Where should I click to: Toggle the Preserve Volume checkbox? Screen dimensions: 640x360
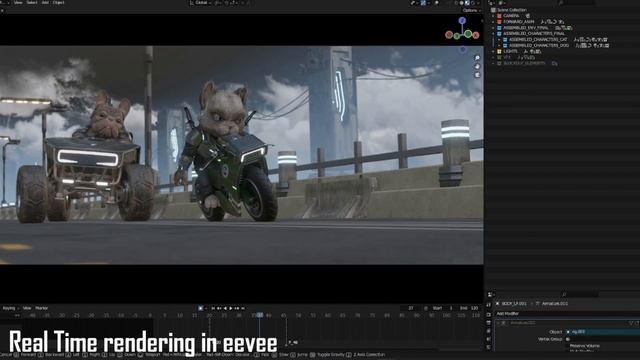point(568,346)
